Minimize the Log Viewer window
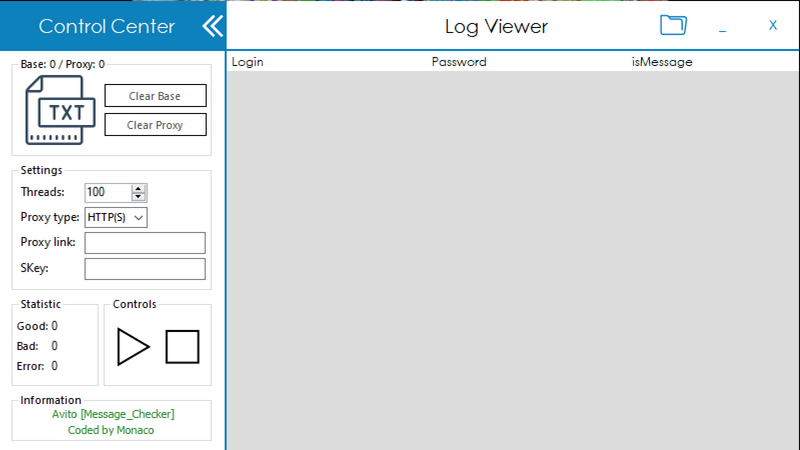 coord(722,31)
